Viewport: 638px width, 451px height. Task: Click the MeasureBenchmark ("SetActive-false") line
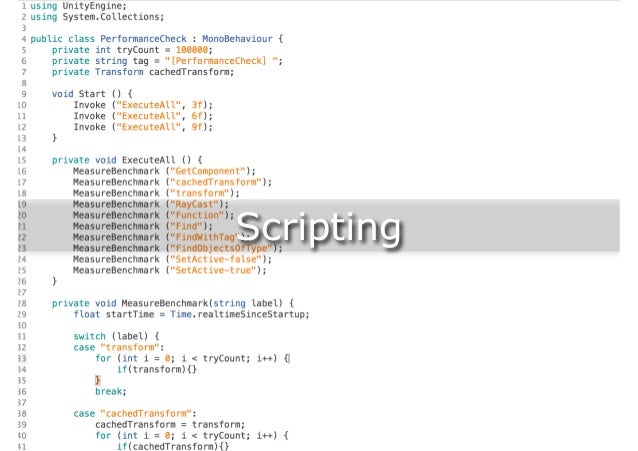(x=173, y=259)
